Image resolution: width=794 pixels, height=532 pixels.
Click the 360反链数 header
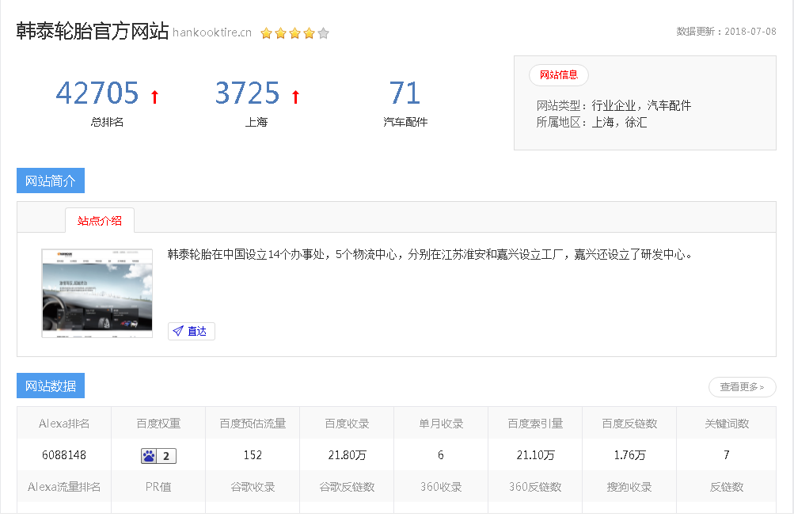pyautogui.click(x=535, y=487)
